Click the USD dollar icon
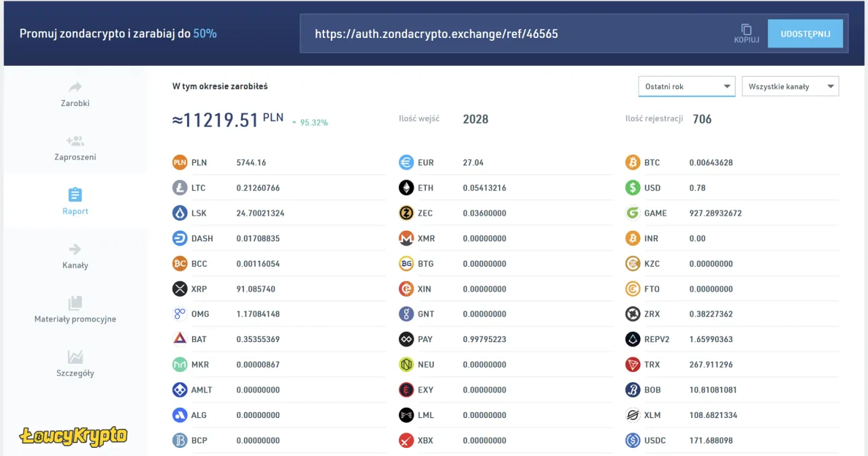868x456 pixels. click(x=633, y=188)
